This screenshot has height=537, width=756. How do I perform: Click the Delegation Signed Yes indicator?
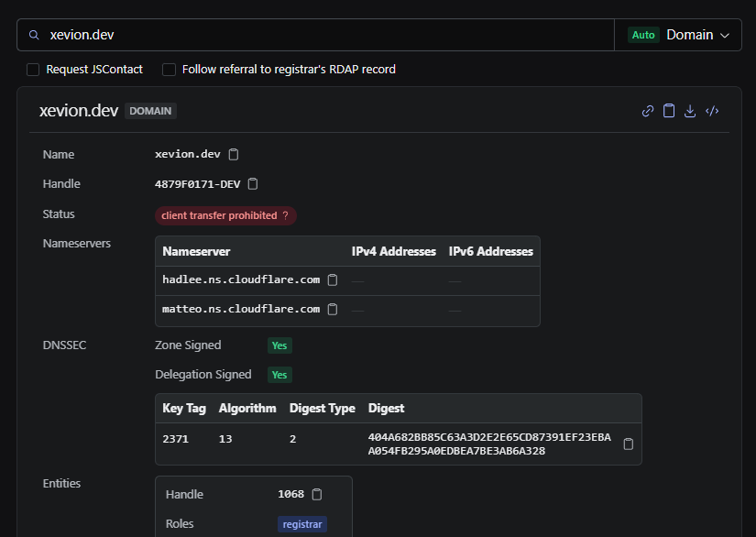279,375
